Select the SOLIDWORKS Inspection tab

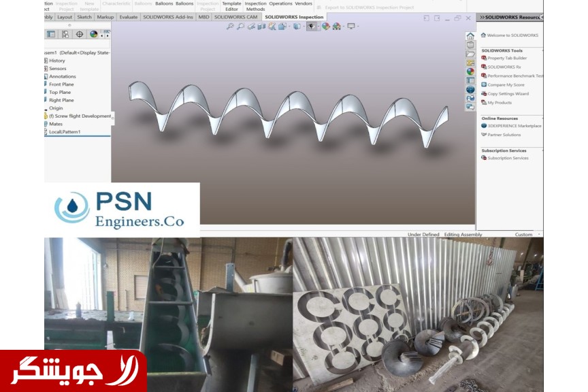click(x=294, y=17)
